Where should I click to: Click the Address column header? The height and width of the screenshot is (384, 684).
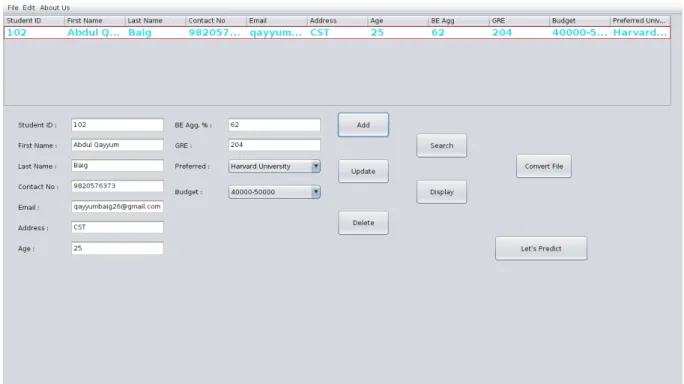pos(337,21)
